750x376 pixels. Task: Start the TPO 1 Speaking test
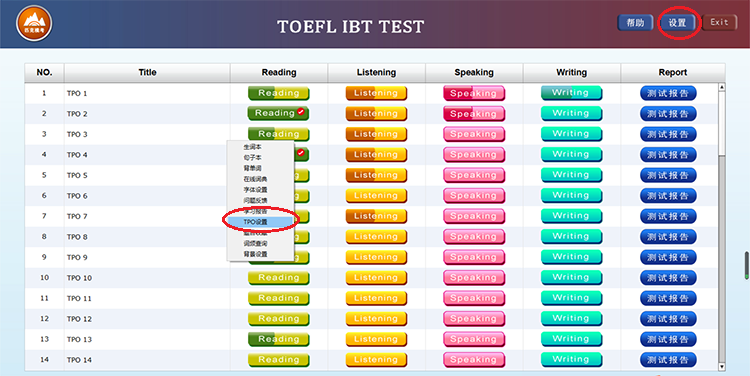[474, 93]
